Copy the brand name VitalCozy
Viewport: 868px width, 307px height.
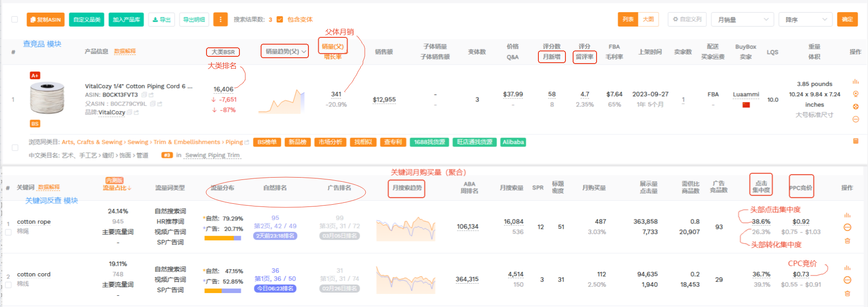click(129, 112)
